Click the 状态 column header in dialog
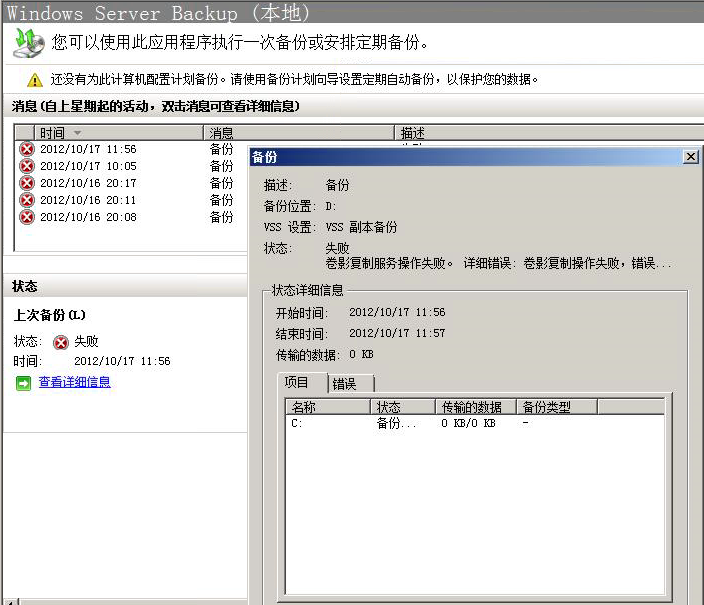704x605 pixels. (403, 407)
